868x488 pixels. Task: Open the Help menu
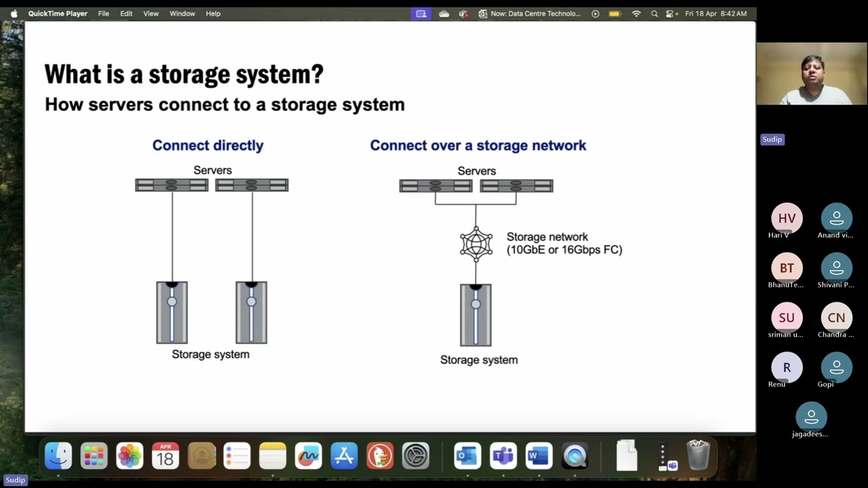point(213,14)
